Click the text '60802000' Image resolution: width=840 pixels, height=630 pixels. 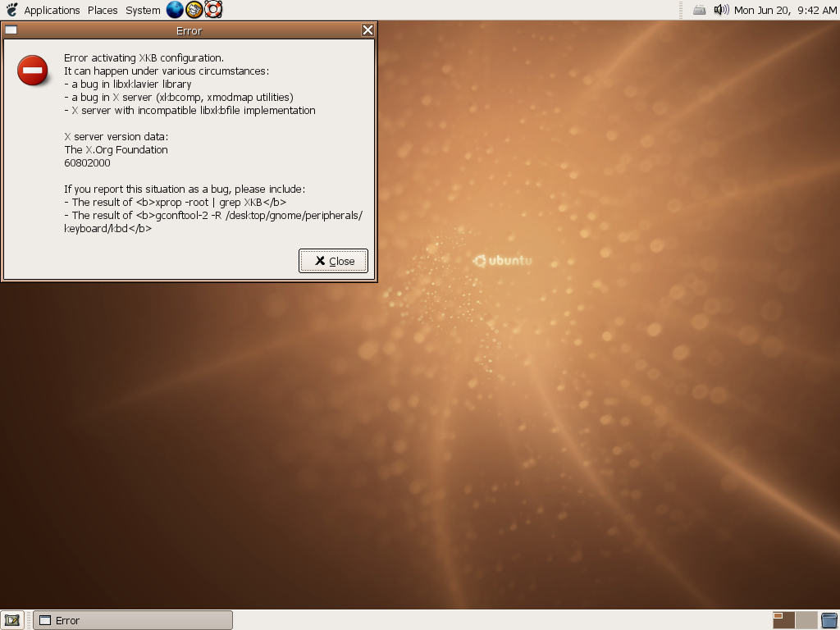pos(87,163)
